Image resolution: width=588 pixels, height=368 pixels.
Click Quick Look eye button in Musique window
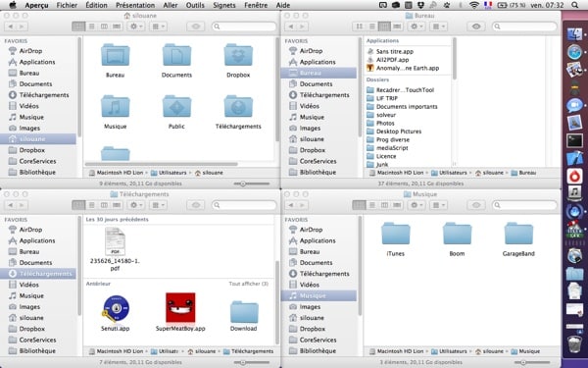(x=476, y=205)
